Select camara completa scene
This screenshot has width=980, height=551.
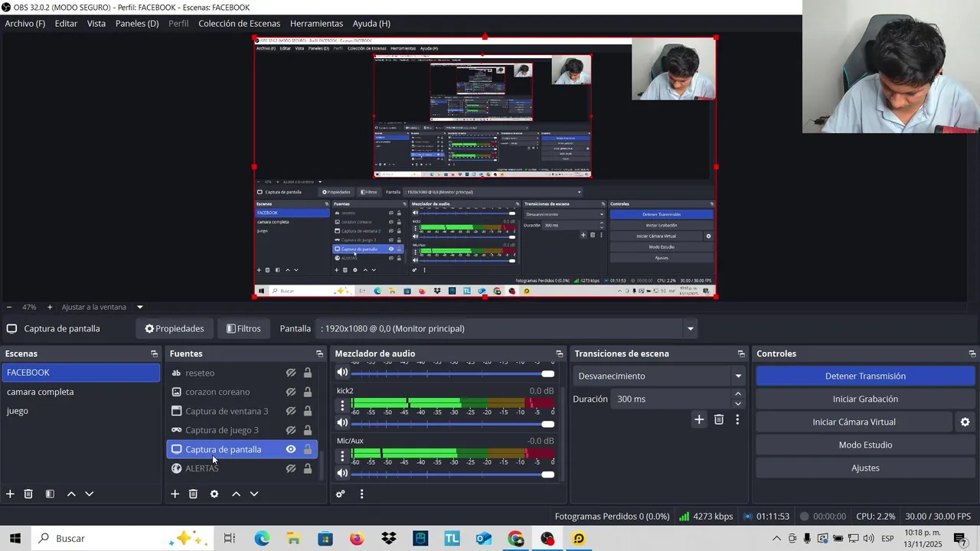pyautogui.click(x=80, y=392)
